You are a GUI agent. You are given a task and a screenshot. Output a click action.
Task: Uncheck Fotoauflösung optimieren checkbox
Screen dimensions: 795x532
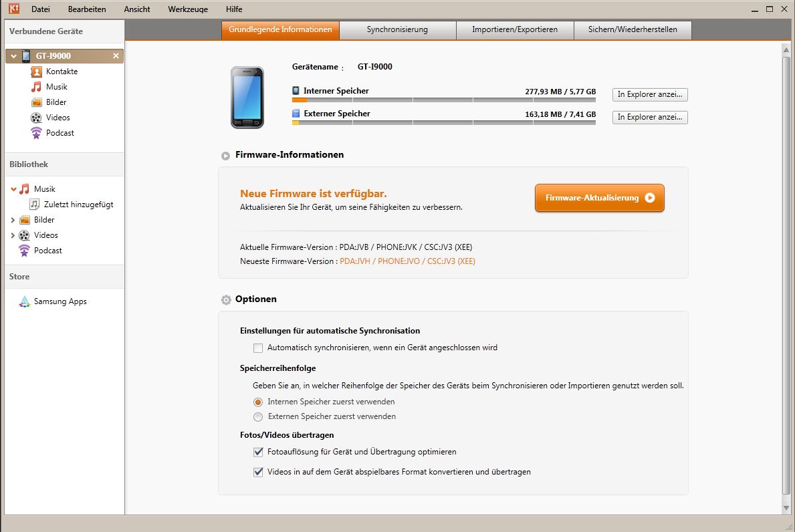click(x=258, y=452)
